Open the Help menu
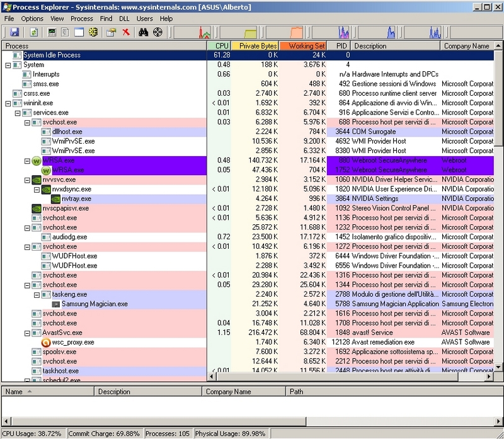This screenshot has height=439, width=504. [x=166, y=19]
